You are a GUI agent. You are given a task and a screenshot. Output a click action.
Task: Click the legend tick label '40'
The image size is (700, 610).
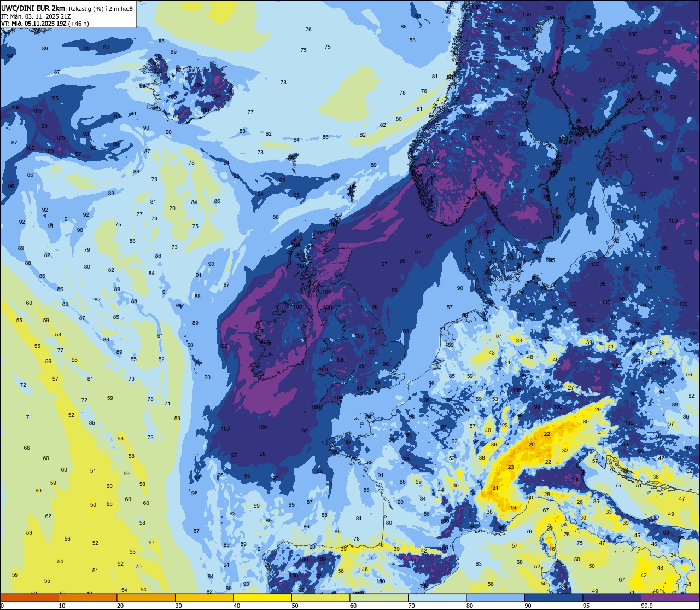click(237, 606)
